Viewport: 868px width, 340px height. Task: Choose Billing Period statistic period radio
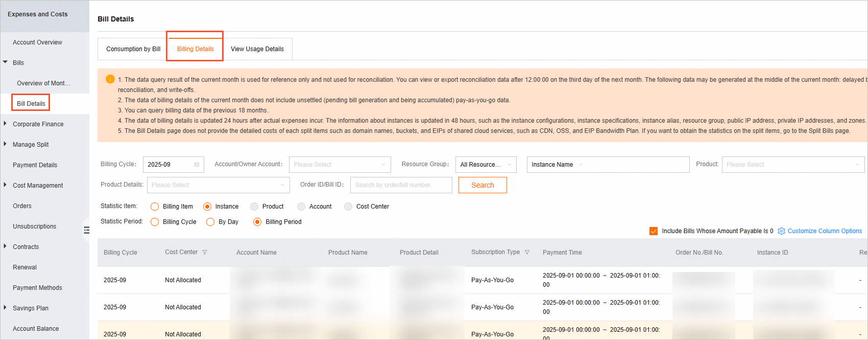[x=257, y=222]
